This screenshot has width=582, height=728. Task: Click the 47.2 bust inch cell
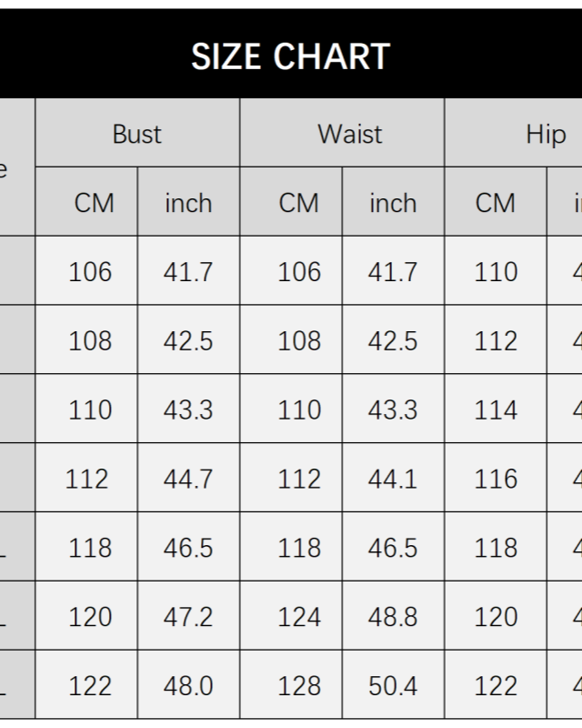pos(188,617)
